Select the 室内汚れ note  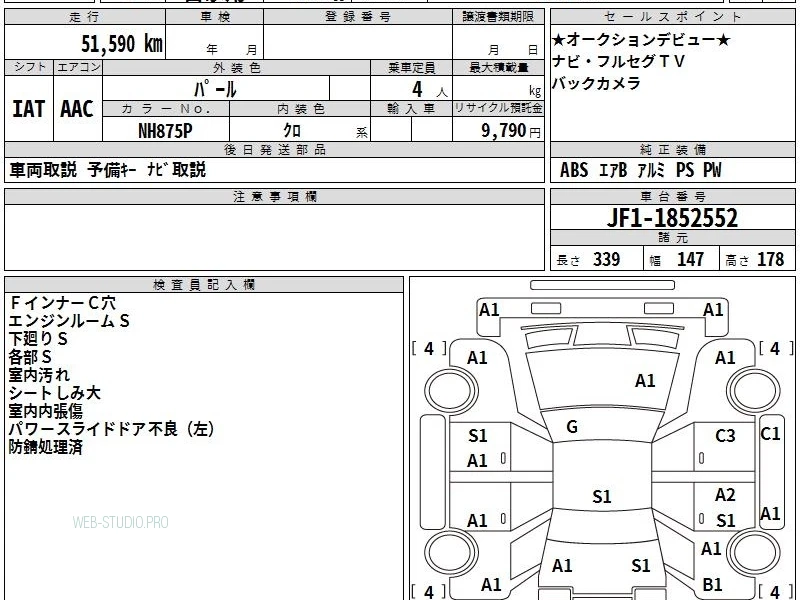(x=39, y=374)
